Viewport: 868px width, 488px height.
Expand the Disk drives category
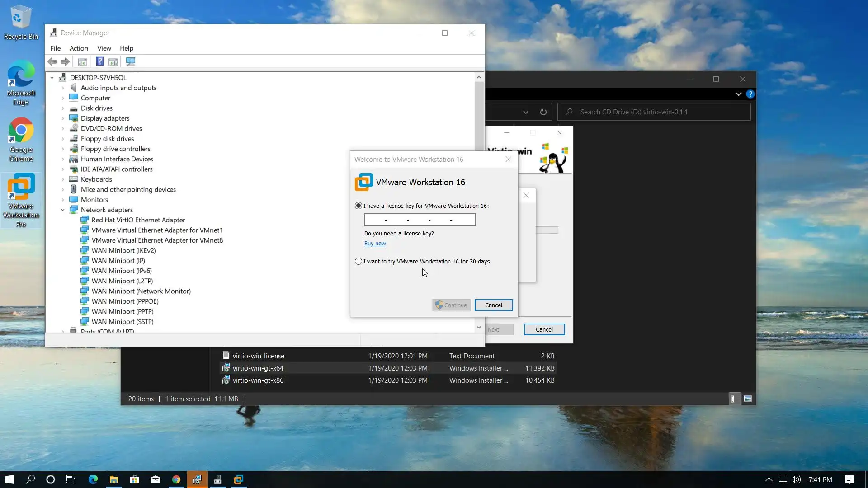[x=63, y=108]
